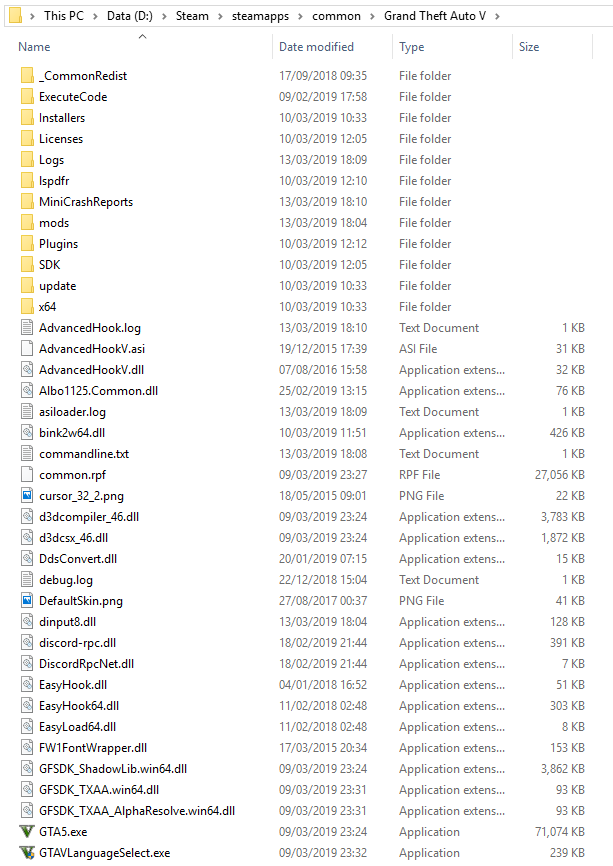
Task: Select GFSDK_TXAA.win64.dll file name
Action: tap(99, 789)
